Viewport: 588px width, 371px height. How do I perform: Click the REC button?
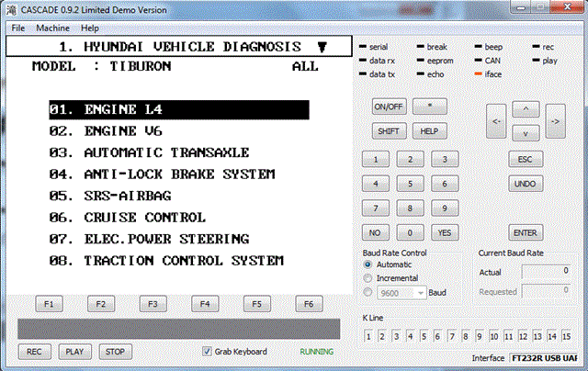pyautogui.click(x=34, y=352)
